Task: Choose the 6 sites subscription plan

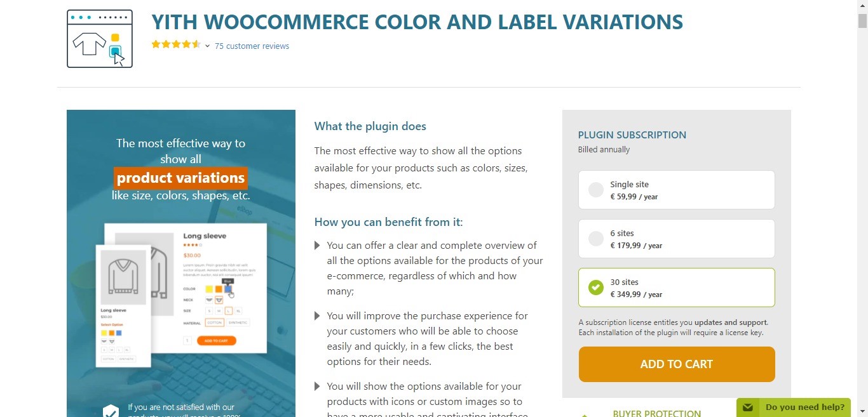Action: point(596,239)
